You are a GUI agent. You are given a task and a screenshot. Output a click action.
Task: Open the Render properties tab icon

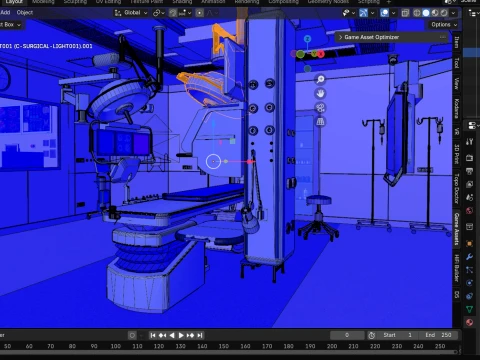[469, 158]
